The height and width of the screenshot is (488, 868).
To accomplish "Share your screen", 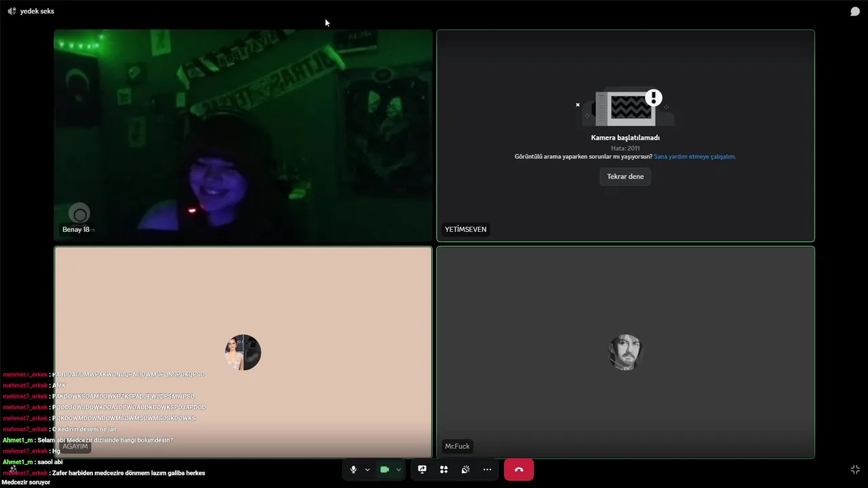I will tap(422, 470).
